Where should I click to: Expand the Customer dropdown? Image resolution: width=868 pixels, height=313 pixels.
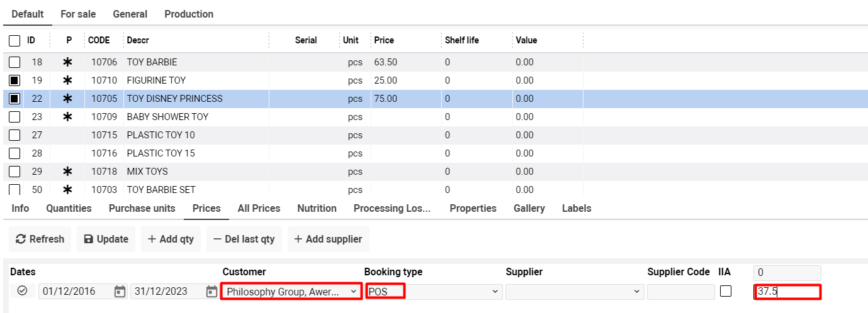pos(291,292)
